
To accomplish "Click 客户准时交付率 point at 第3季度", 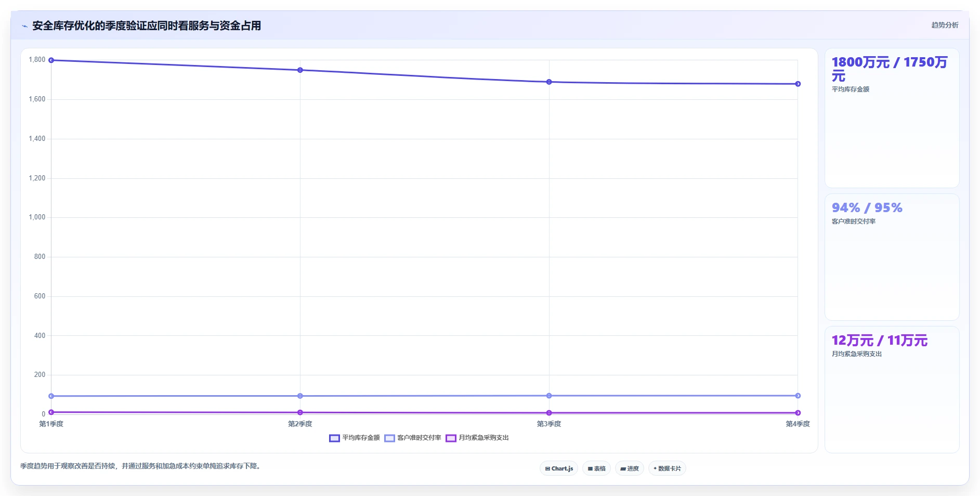I will coord(549,396).
